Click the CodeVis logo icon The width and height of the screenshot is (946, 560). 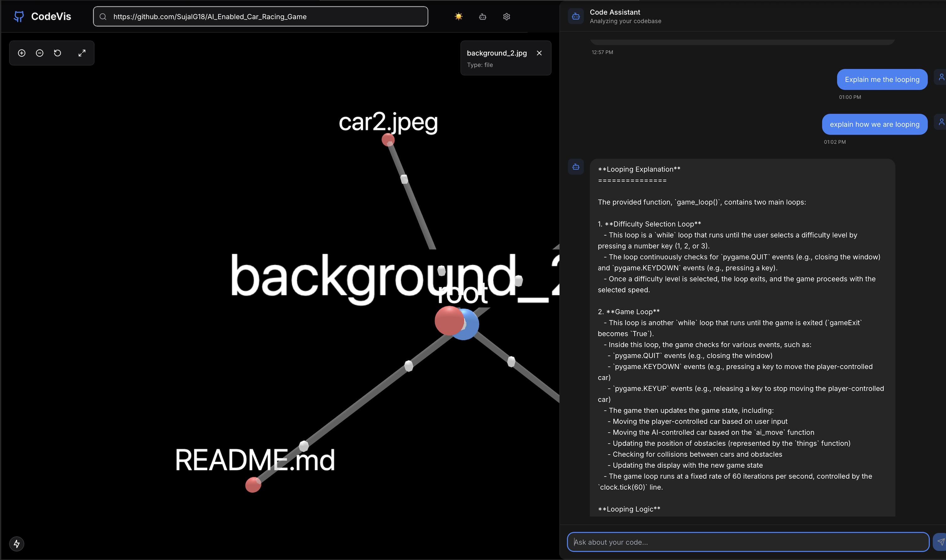click(x=19, y=17)
